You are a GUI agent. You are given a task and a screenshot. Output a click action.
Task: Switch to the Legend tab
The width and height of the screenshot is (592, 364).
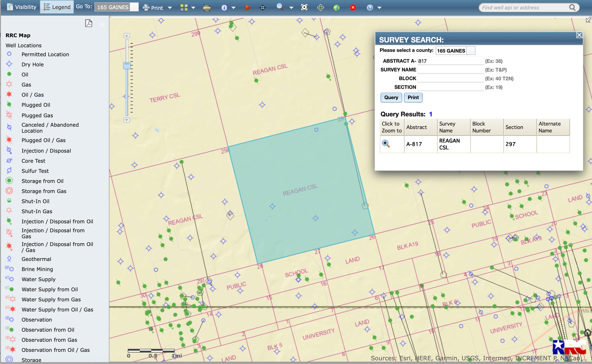57,7
